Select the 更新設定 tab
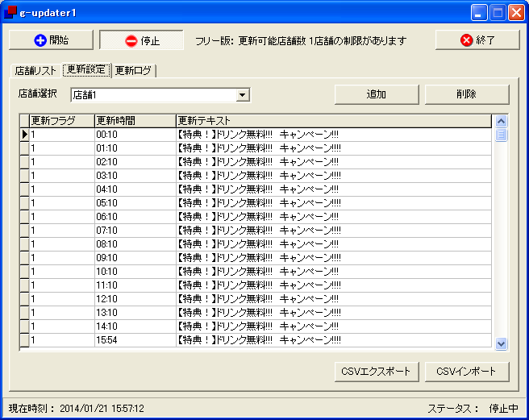 [x=85, y=70]
